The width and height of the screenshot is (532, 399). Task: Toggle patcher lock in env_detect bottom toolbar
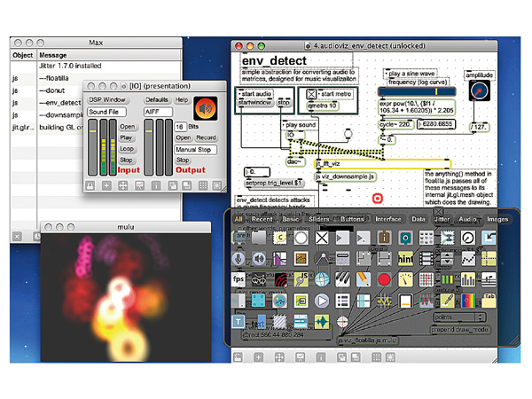238,357
